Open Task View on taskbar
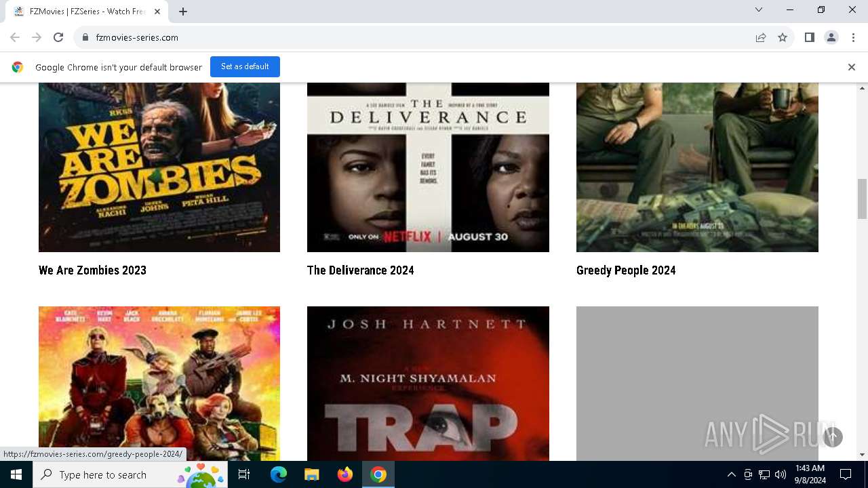This screenshot has height=488, width=868. (244, 474)
